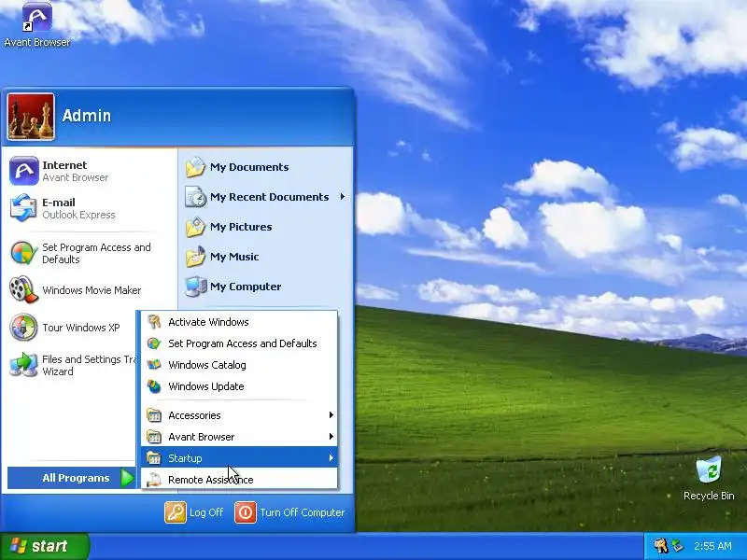
Task: Click the My Recent Documents label
Action: pos(270,197)
